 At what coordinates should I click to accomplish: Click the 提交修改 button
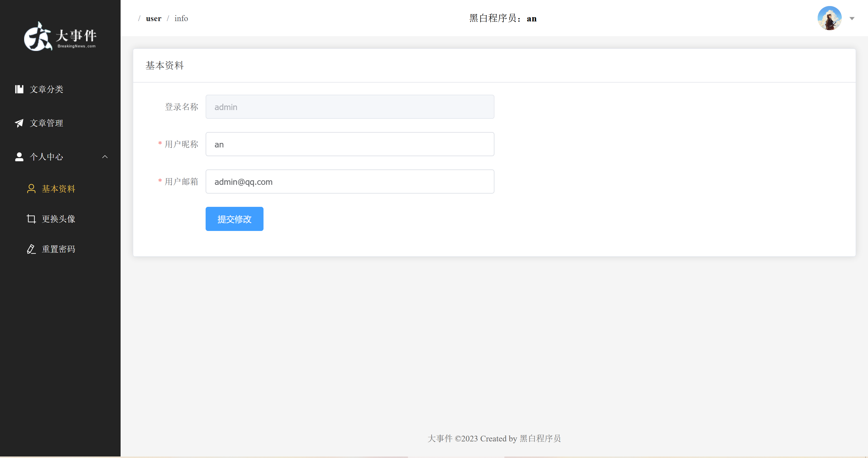[x=234, y=219]
